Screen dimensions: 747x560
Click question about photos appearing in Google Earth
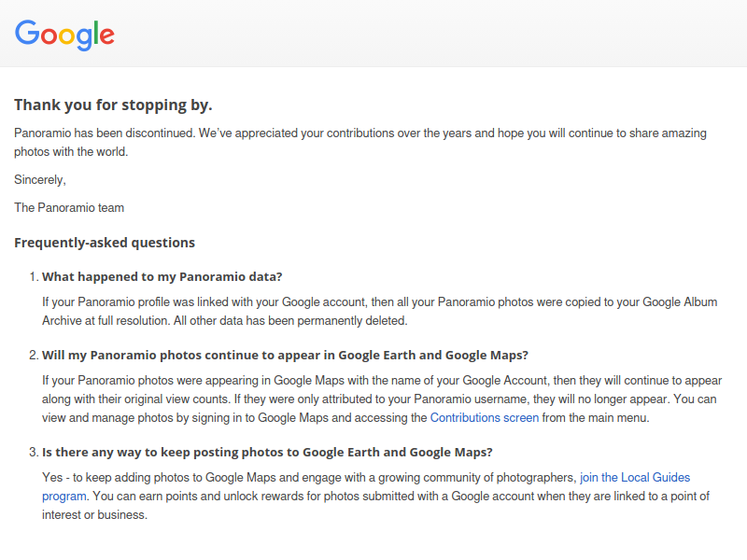[285, 356]
